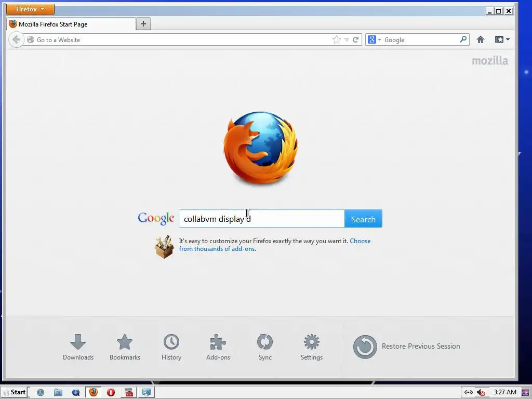
Task: Open Downloads from the start page
Action: tap(78, 347)
